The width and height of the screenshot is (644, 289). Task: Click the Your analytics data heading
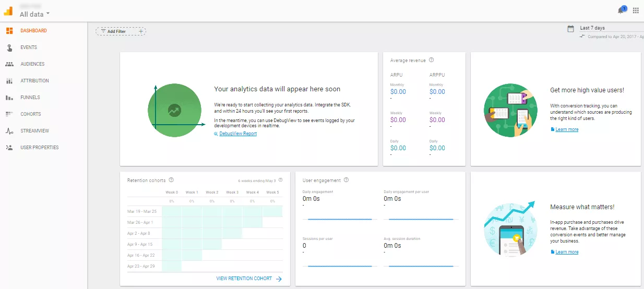pos(277,90)
